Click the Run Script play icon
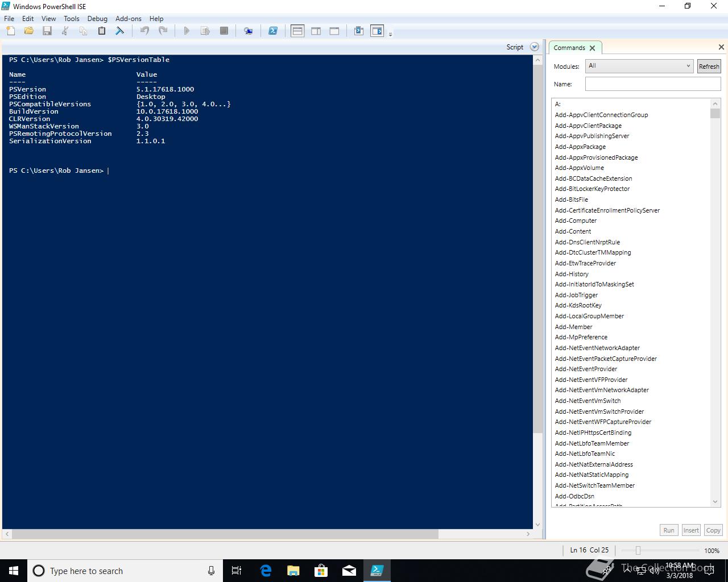Viewport: 728px width, 582px height. click(187, 31)
